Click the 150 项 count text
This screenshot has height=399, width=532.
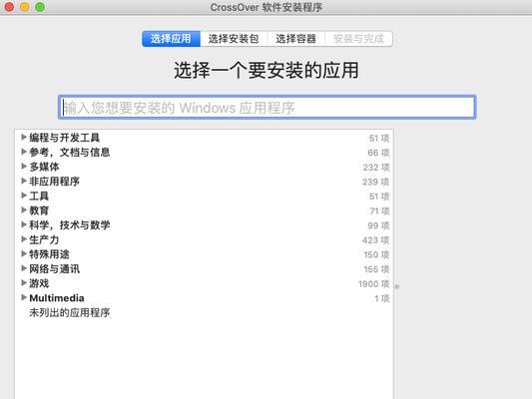click(376, 254)
